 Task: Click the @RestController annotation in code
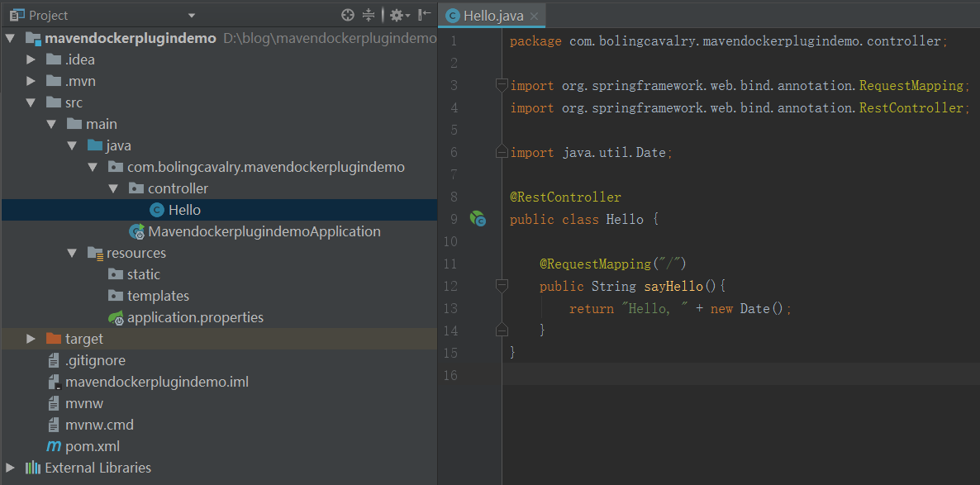pos(566,197)
